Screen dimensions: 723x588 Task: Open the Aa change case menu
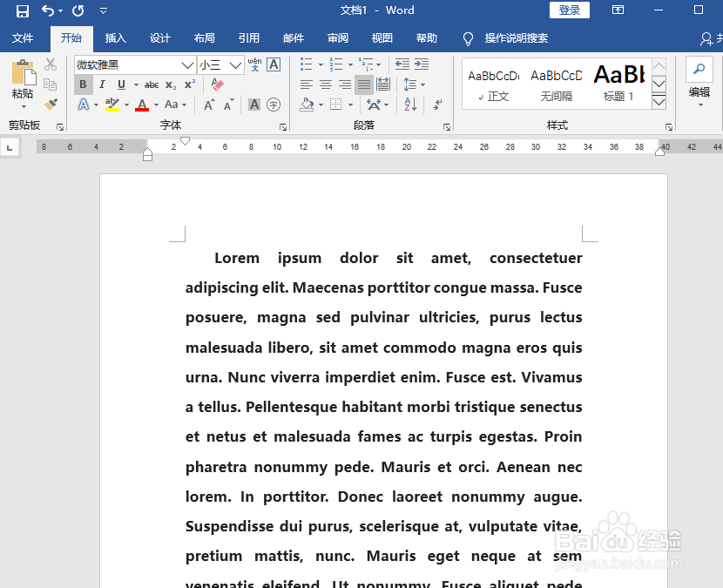tap(175, 105)
